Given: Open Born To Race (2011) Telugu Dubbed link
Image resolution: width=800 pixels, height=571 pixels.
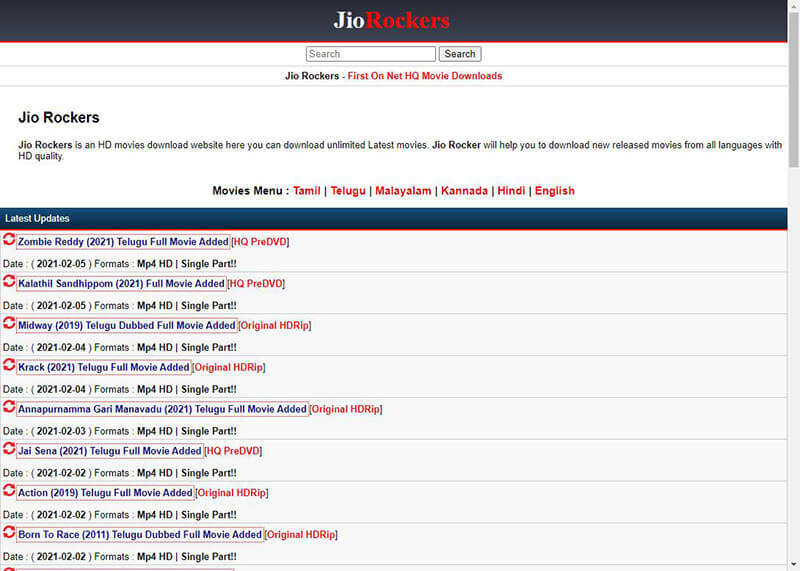Looking at the screenshot, I should coord(140,535).
